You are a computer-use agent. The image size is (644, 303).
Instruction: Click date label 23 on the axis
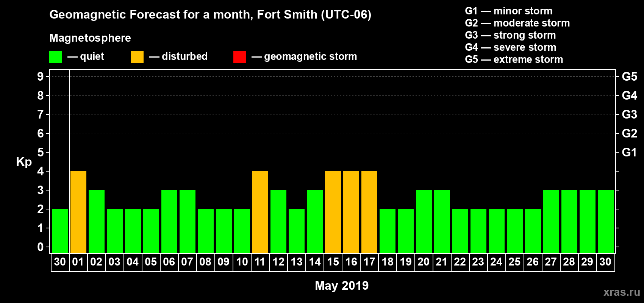point(478,262)
